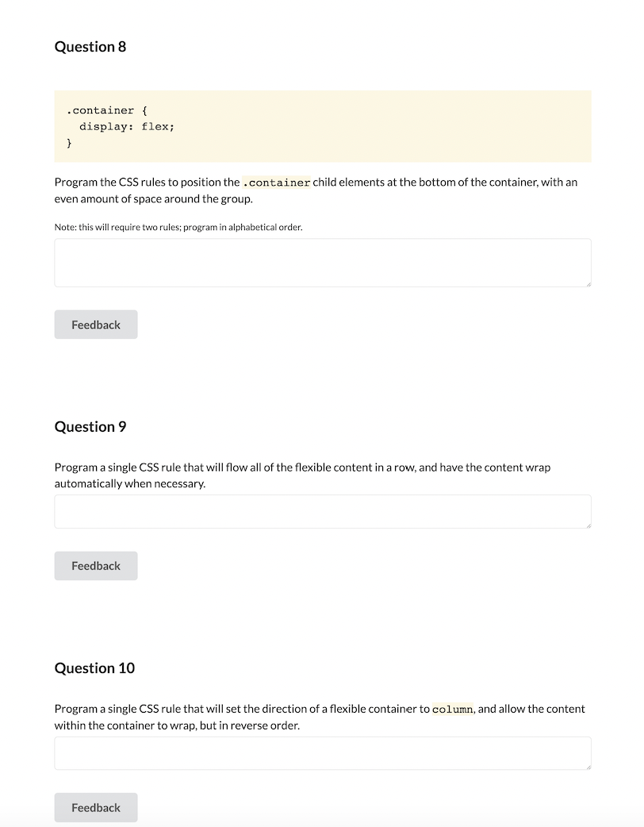
Task: Click the resize handle on Question 9 textarea
Action: coord(588,525)
